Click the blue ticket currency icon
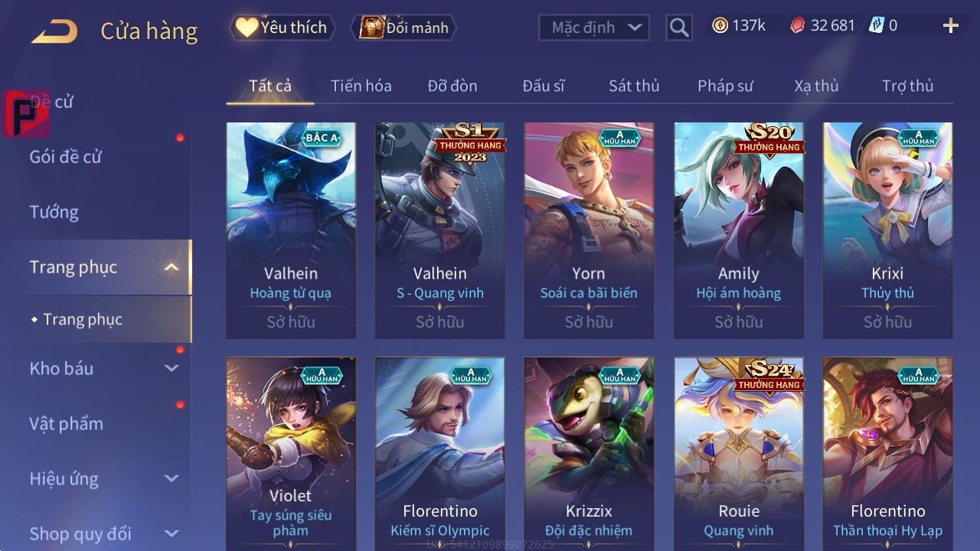The height and width of the screenshot is (551, 980). 877,26
